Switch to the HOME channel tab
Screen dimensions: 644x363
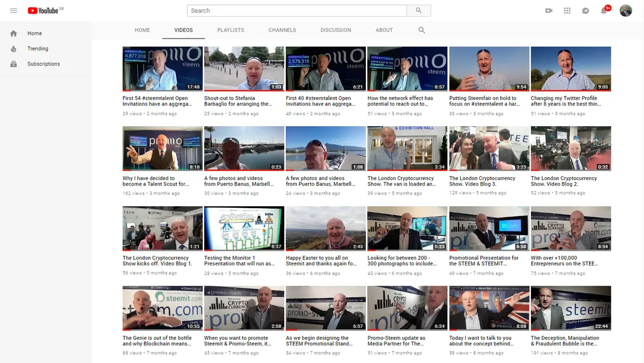[x=142, y=30]
